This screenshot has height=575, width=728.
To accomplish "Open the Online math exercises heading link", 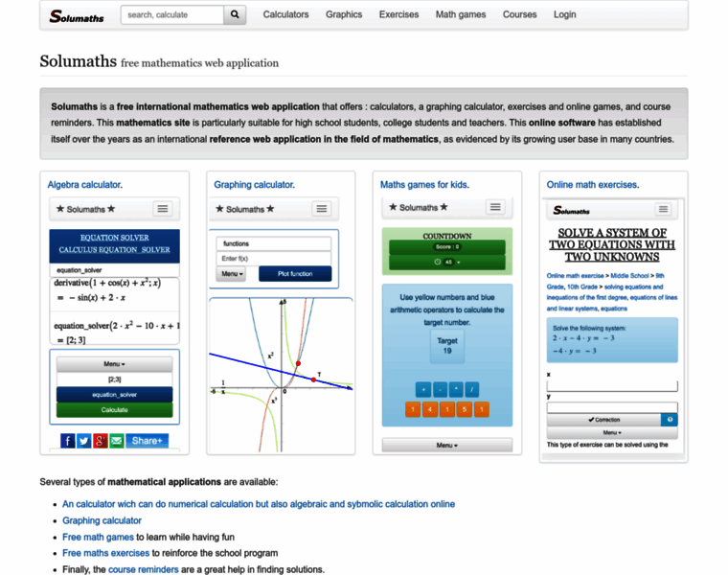I will pyautogui.click(x=593, y=185).
